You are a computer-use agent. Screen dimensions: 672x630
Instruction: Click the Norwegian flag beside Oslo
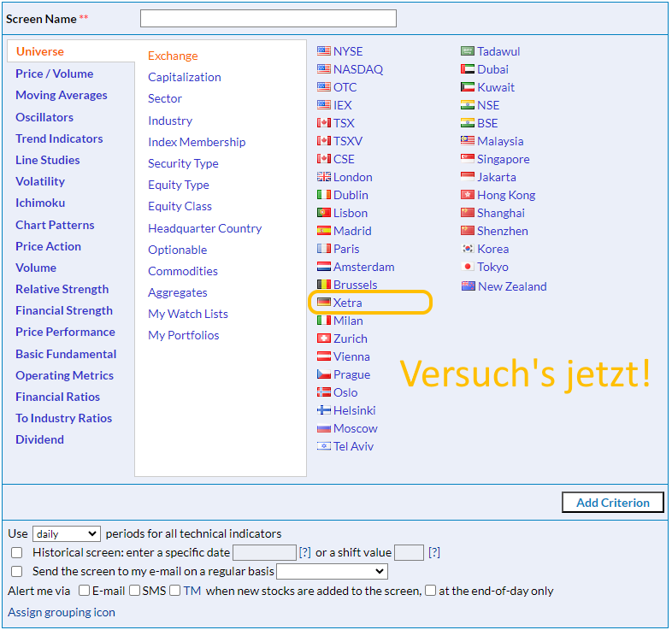[x=323, y=392]
